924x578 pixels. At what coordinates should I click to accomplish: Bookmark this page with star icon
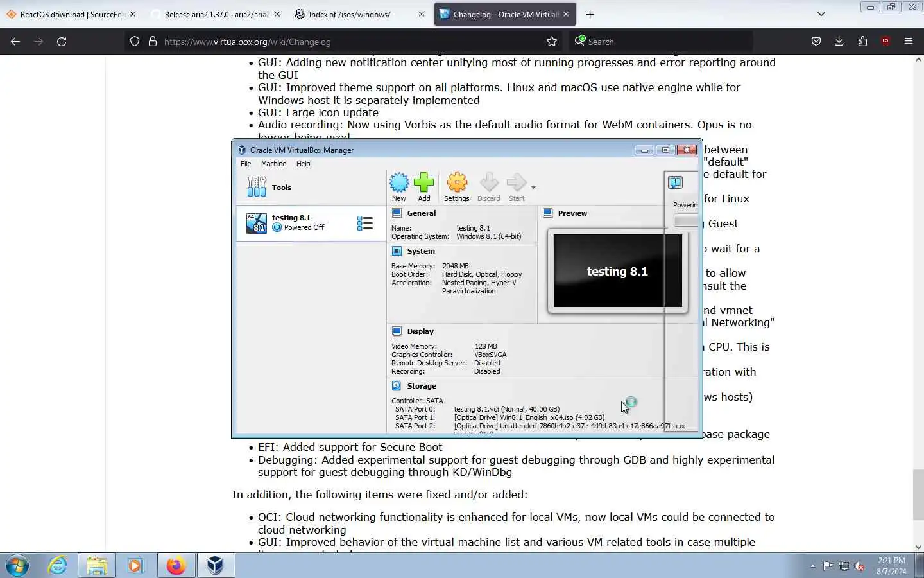click(x=552, y=41)
